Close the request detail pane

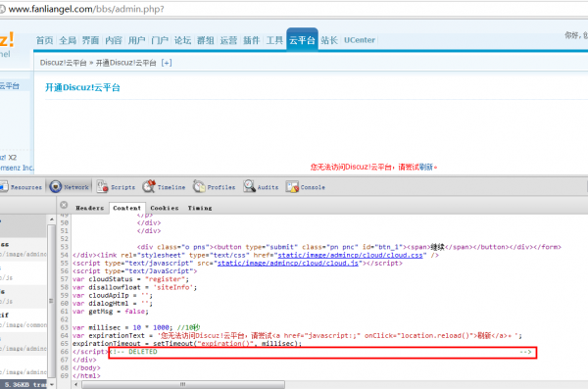coord(64,205)
